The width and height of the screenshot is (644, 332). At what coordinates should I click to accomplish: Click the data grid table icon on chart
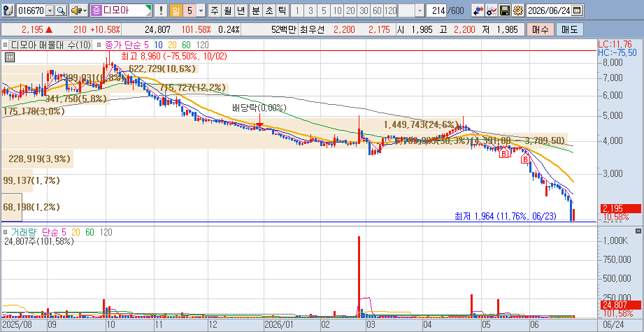[10, 57]
